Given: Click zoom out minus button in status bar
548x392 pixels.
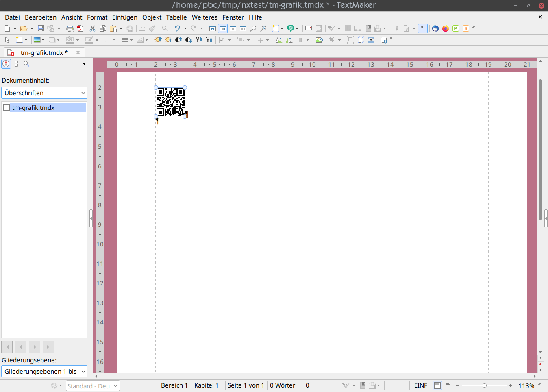Looking at the screenshot, I should 457,385.
